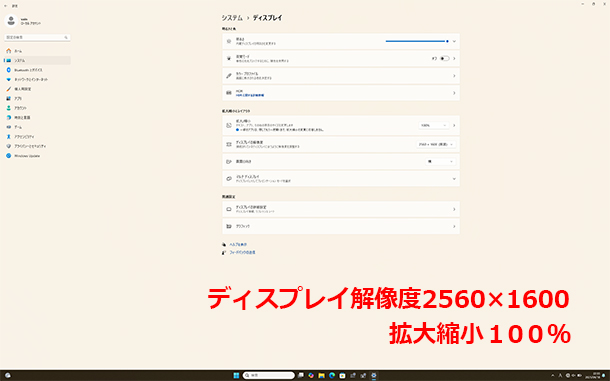Image resolution: width=610 pixels, height=381 pixels.
Task: Open Task View from the taskbar
Action: pyautogui.click(x=301, y=376)
